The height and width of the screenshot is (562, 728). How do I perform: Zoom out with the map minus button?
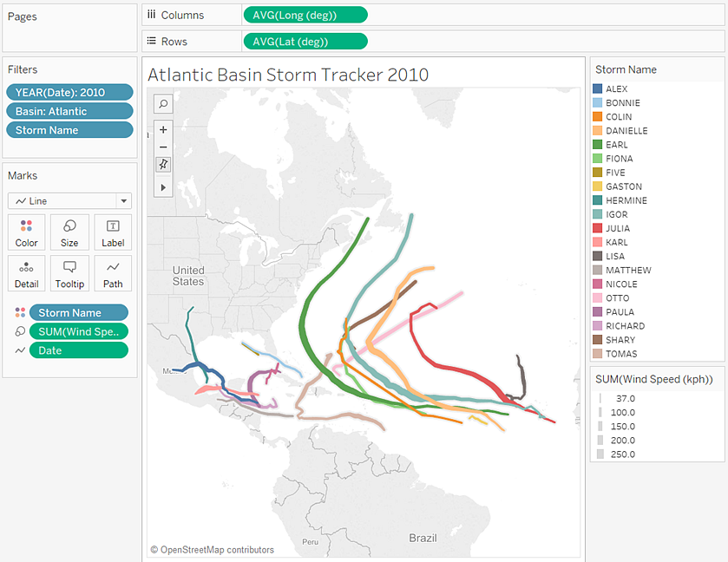tap(163, 147)
